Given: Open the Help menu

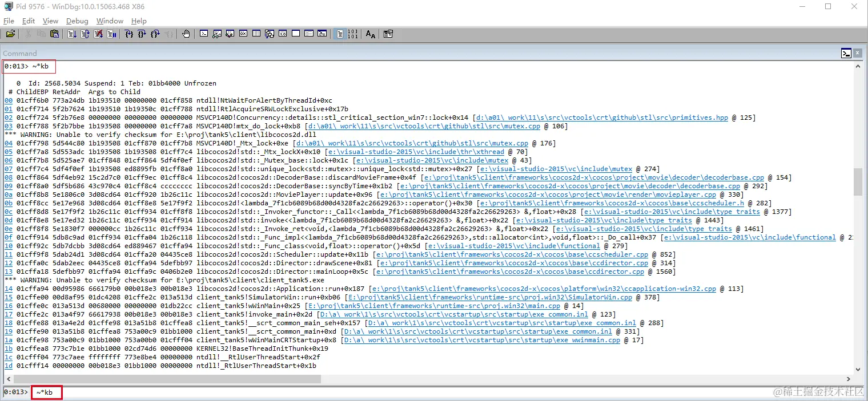Looking at the screenshot, I should (139, 21).
